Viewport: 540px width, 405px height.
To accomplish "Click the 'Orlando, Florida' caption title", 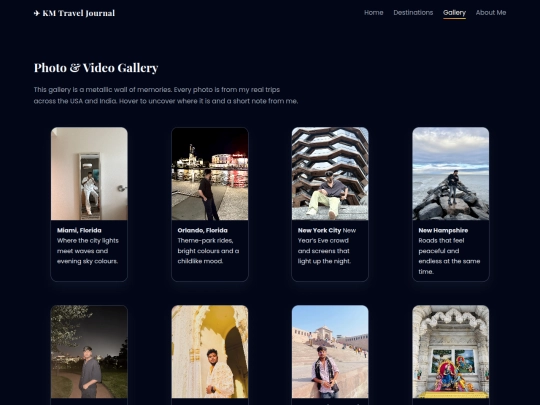I will (202, 230).
